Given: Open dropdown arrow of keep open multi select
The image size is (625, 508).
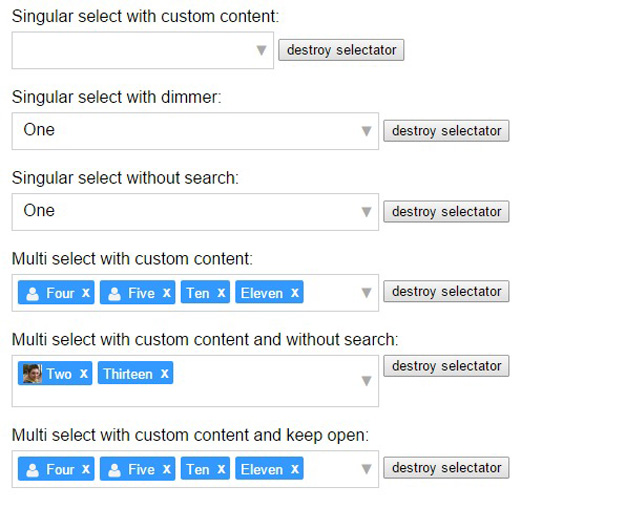Looking at the screenshot, I should pos(366,469).
